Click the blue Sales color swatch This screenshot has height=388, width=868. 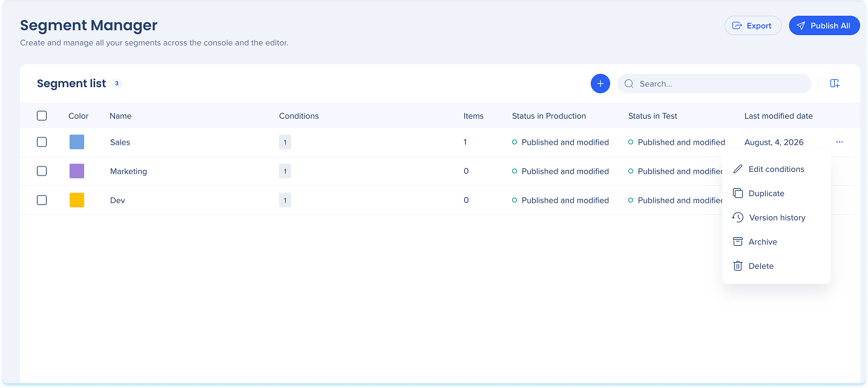click(x=77, y=142)
